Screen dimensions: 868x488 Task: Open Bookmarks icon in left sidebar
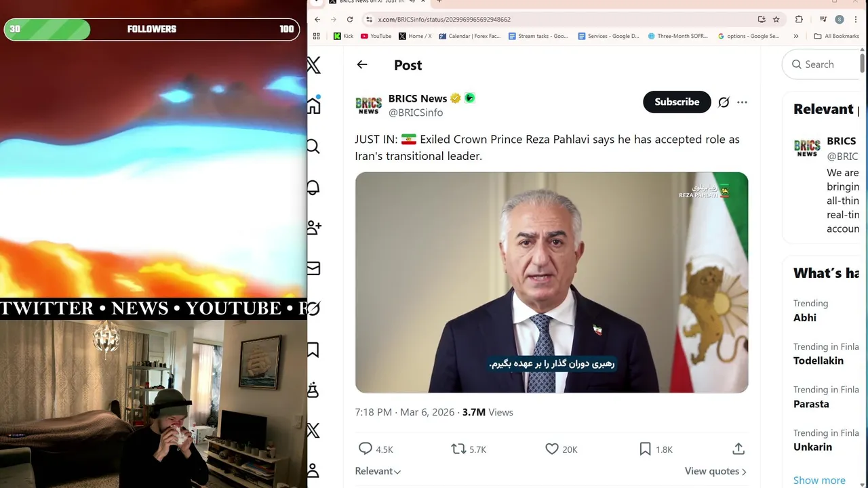pyautogui.click(x=313, y=350)
